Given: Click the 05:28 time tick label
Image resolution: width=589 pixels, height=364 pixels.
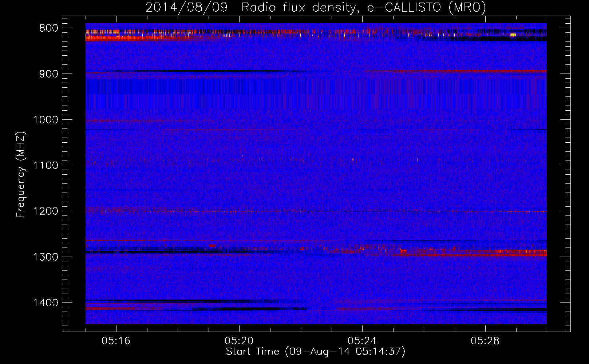Looking at the screenshot, I should (485, 341).
